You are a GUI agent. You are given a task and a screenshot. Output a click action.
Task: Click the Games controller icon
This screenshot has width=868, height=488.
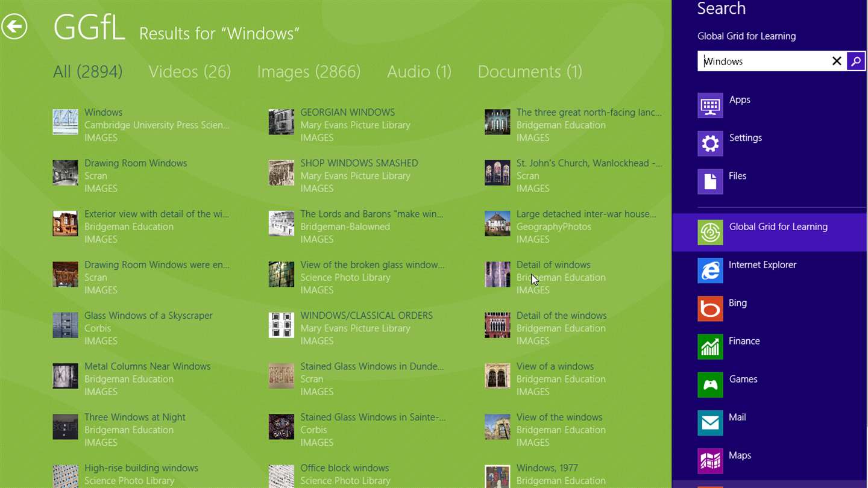coord(710,385)
